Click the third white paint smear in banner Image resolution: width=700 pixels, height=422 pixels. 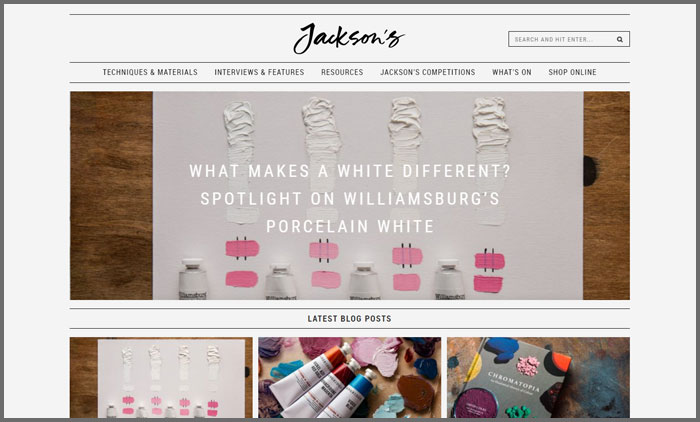pos(405,159)
